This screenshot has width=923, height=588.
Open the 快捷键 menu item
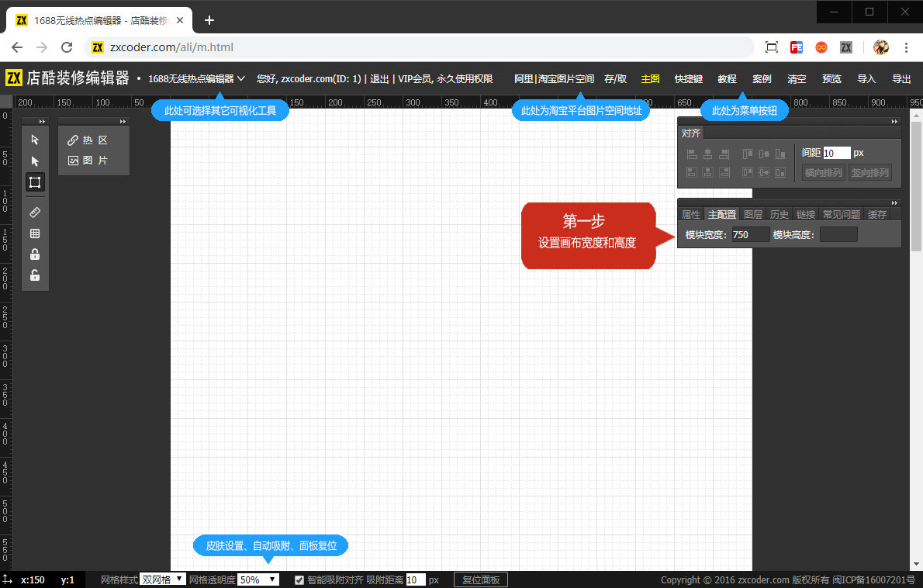point(688,79)
